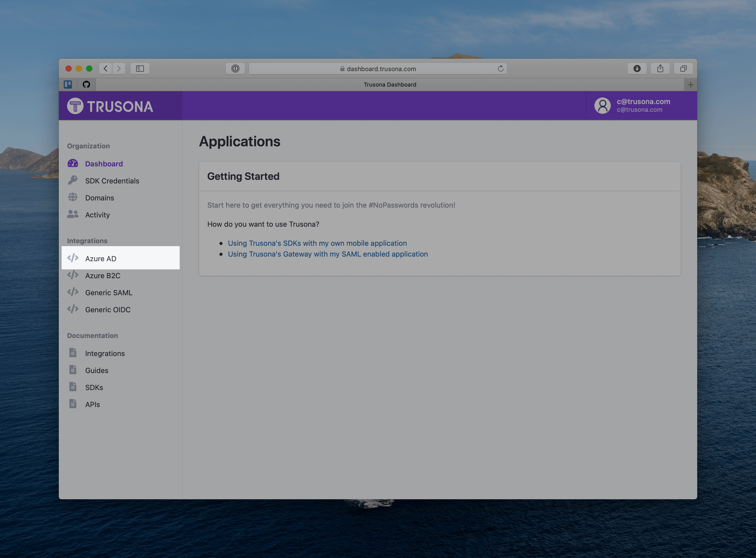The height and width of the screenshot is (558, 756).
Task: Open the Azure B2C integration
Action: pyautogui.click(x=103, y=276)
